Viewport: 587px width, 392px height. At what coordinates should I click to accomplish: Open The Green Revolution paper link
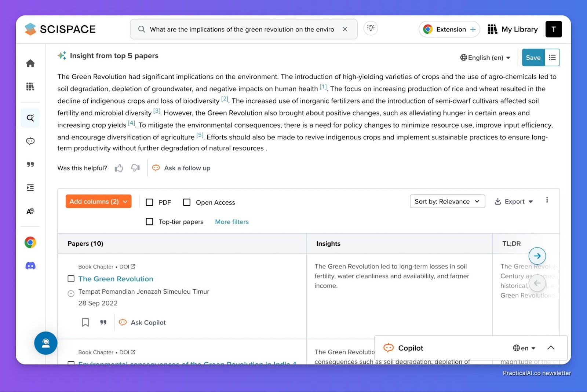(x=116, y=279)
